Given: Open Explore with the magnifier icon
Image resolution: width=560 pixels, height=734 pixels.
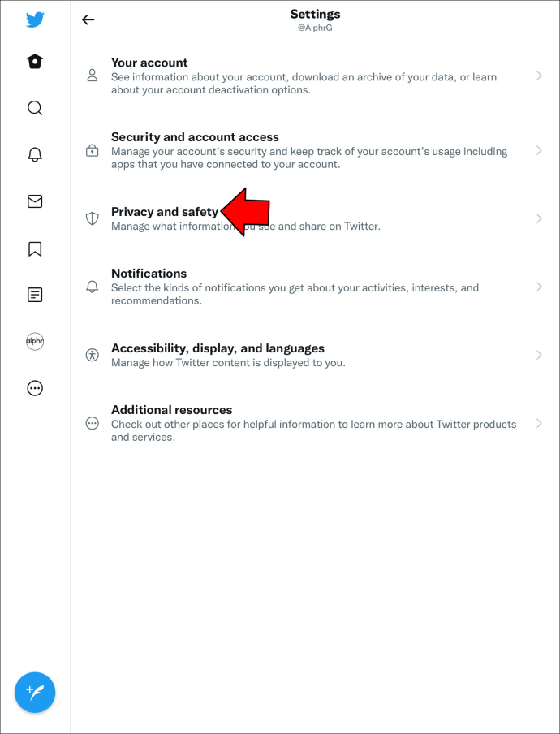Looking at the screenshot, I should point(35,108).
